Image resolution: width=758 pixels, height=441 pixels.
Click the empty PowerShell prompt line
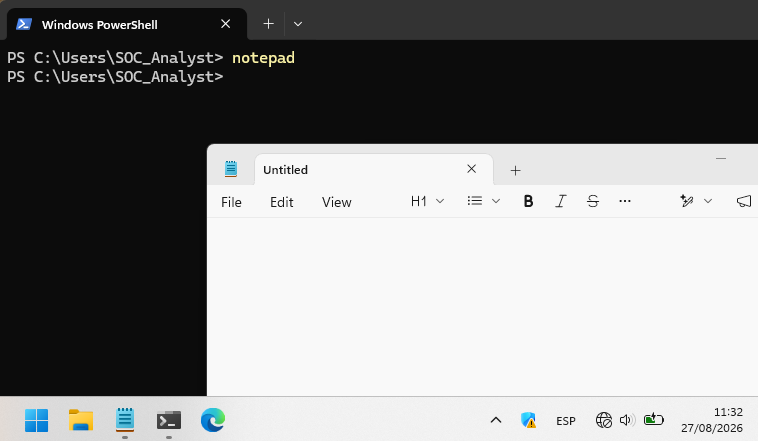(x=115, y=77)
